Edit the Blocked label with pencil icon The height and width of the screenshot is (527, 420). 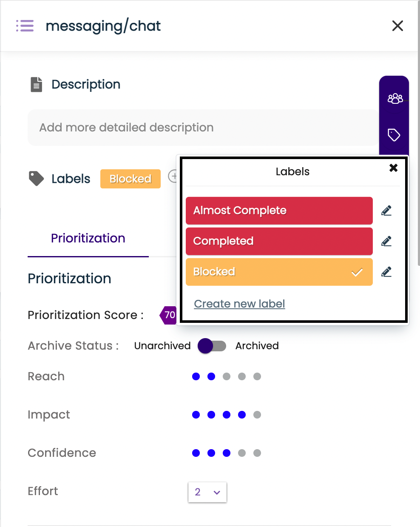click(386, 272)
